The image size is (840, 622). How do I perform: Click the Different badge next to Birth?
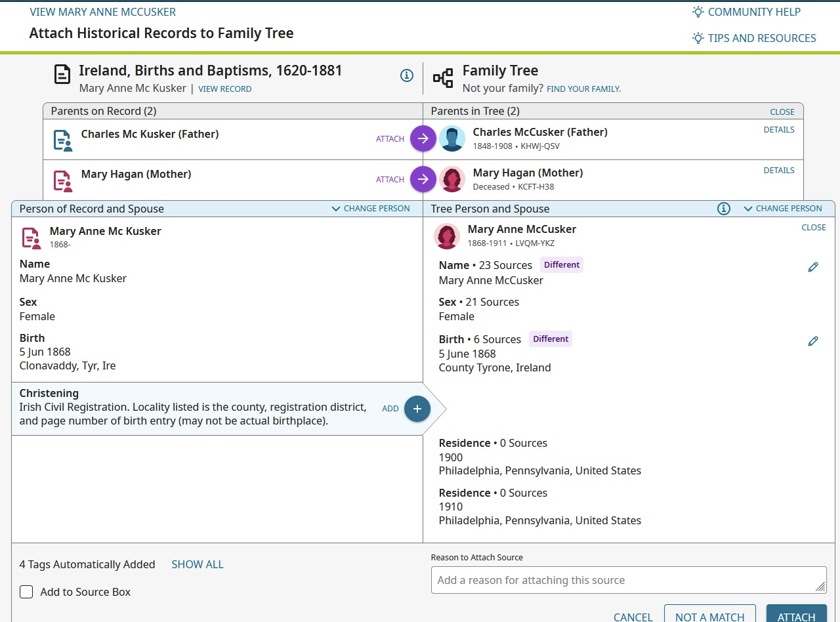coord(551,339)
